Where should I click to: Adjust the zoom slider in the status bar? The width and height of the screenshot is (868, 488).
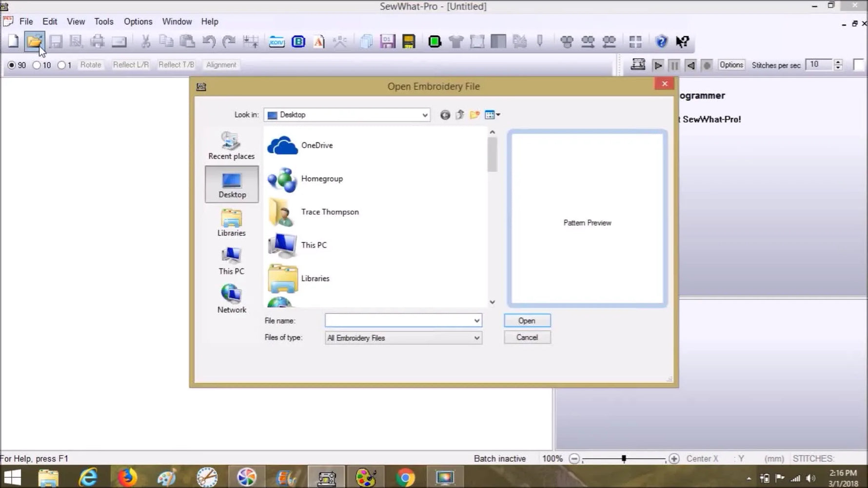624,459
